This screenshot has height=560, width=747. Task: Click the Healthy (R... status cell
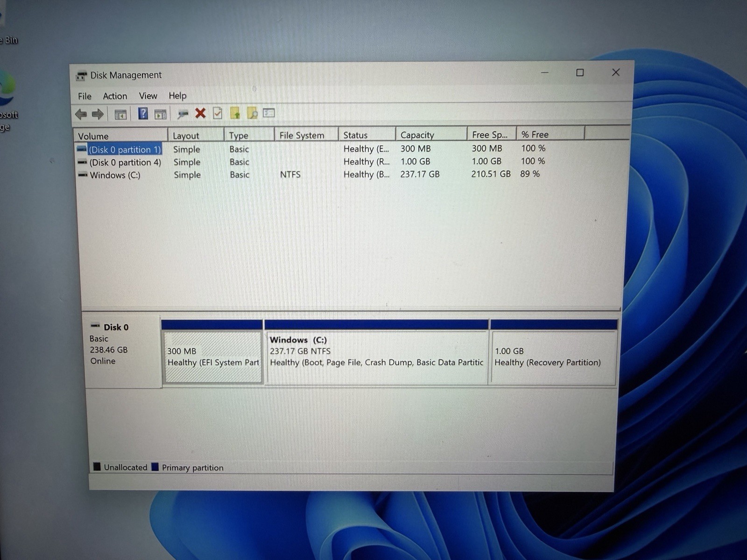366,161
